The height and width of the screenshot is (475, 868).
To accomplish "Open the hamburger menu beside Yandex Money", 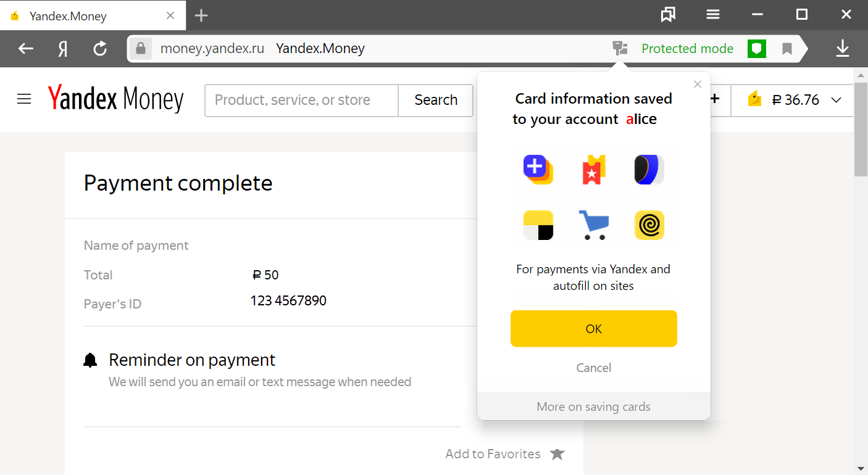I will (x=24, y=99).
